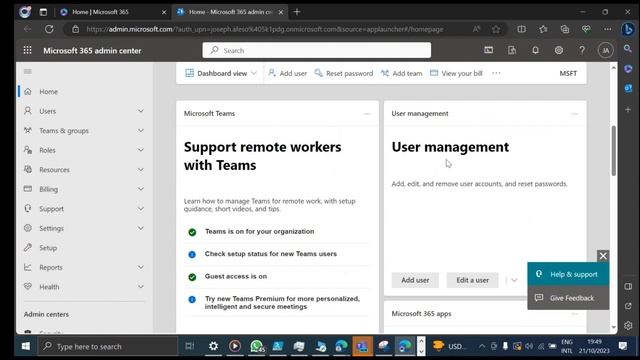Open browser collections icon
The image size is (640, 360).
564,29
